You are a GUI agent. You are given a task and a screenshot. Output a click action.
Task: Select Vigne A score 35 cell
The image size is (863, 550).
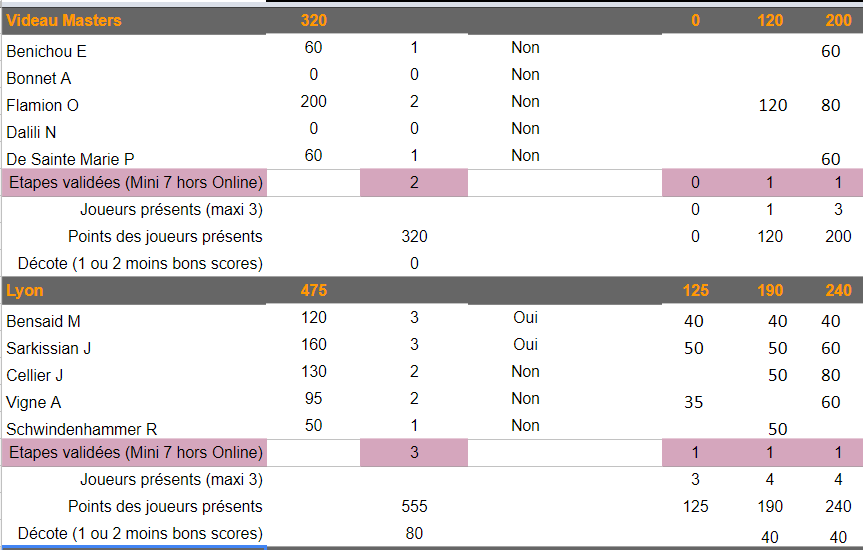693,402
